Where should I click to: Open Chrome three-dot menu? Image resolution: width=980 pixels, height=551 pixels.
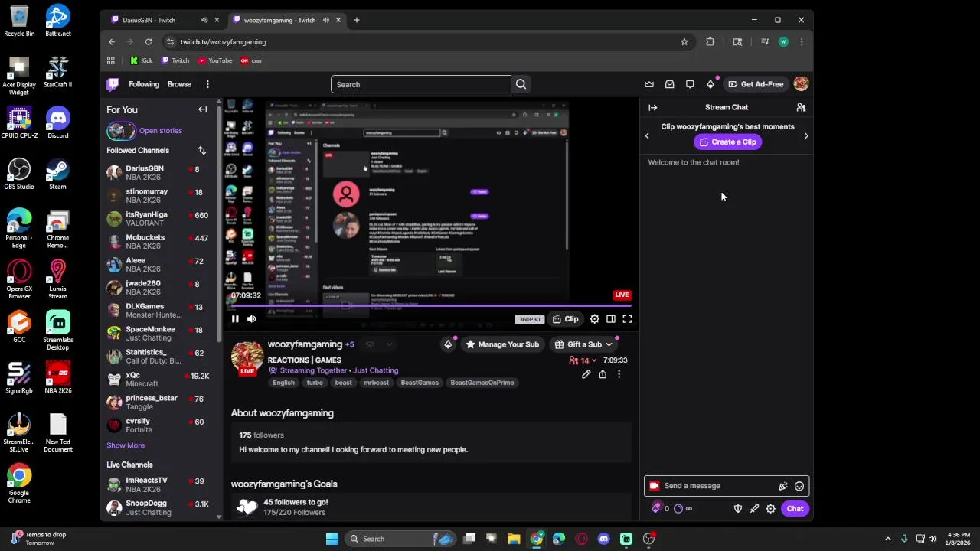pyautogui.click(x=801, y=42)
